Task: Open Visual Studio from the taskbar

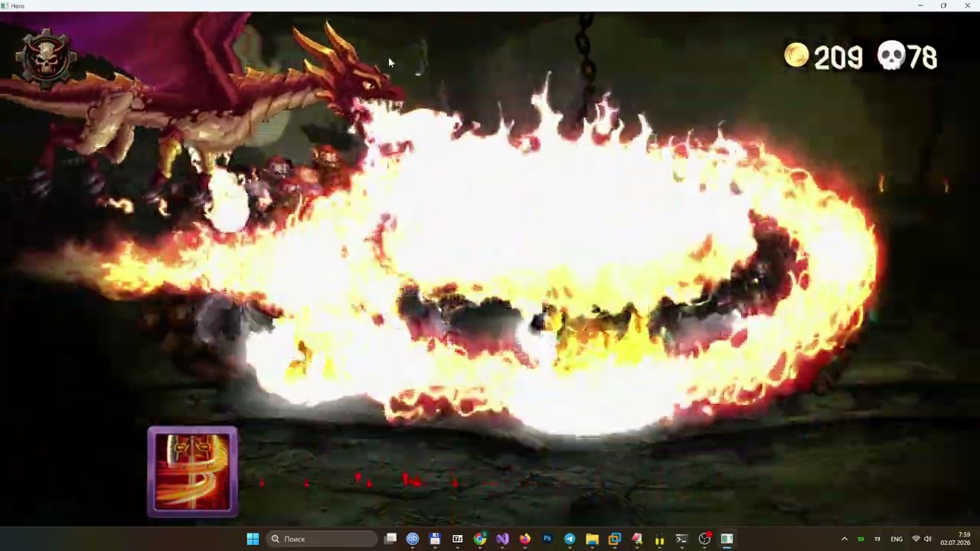Action: (x=502, y=539)
